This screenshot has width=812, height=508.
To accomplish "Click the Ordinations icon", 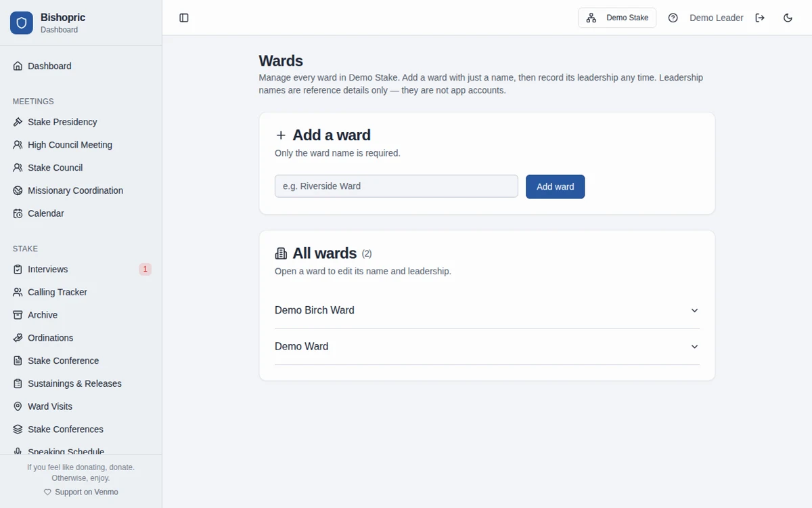I will click(18, 338).
